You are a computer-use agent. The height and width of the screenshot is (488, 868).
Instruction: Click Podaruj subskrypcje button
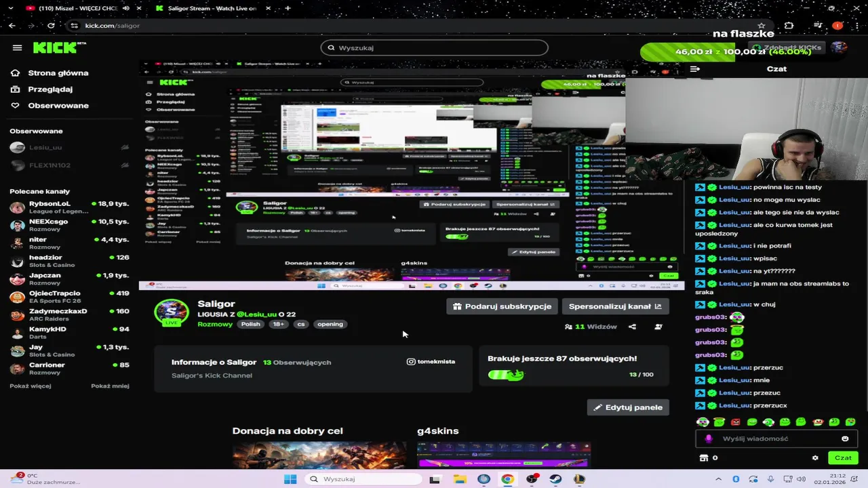click(x=502, y=306)
